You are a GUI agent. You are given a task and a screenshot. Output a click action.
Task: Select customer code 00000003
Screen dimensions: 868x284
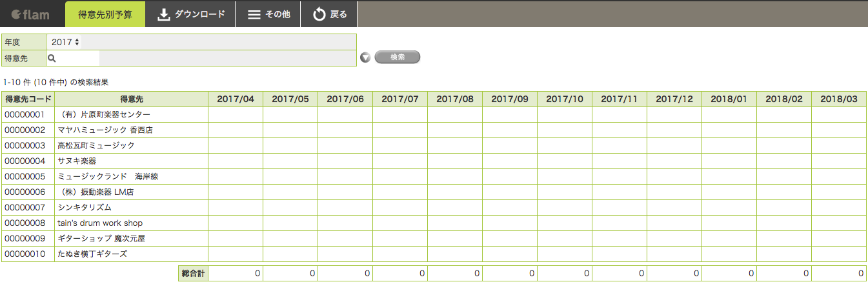point(25,146)
